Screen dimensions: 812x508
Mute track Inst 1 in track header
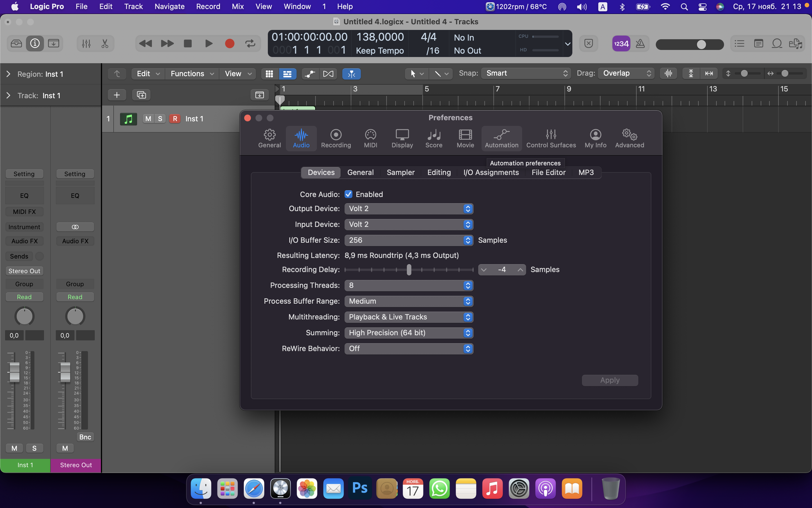[x=148, y=119]
